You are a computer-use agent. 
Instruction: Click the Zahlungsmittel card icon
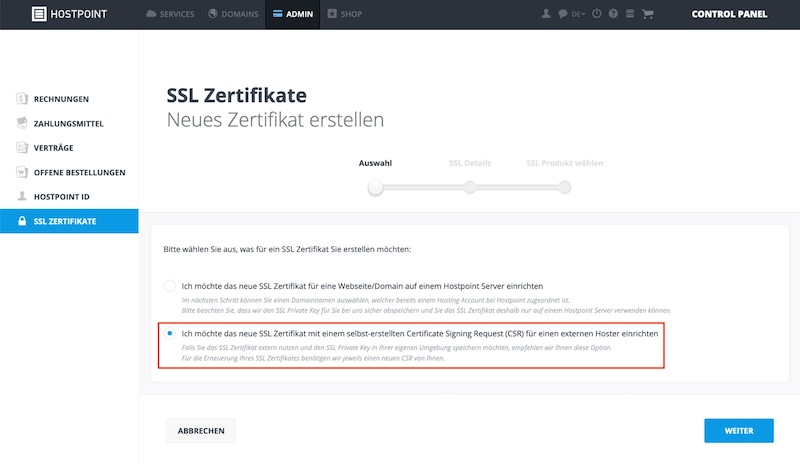[22, 123]
